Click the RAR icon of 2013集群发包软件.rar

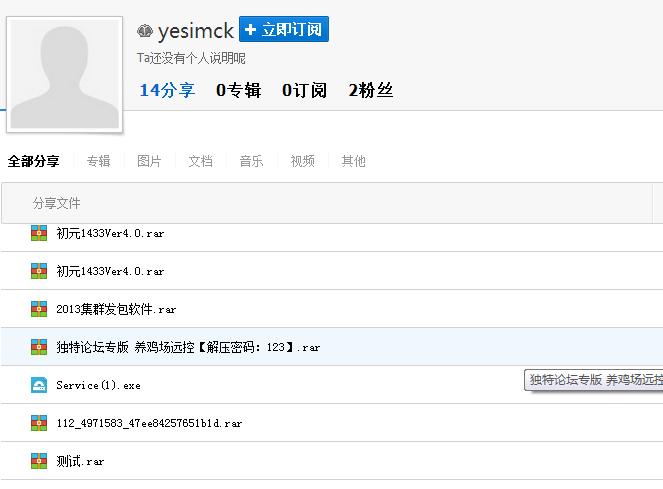[39, 309]
